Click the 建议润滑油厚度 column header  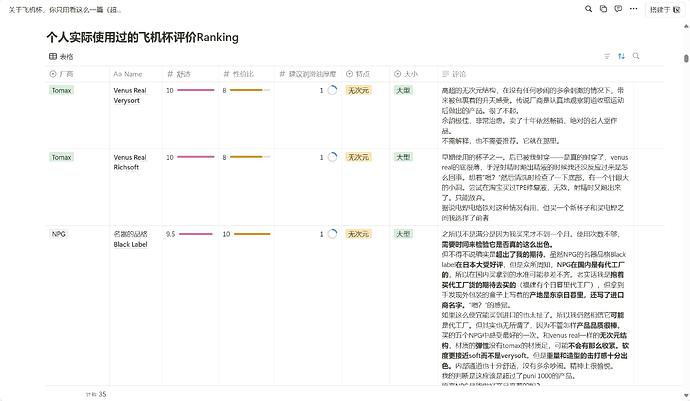click(x=308, y=74)
